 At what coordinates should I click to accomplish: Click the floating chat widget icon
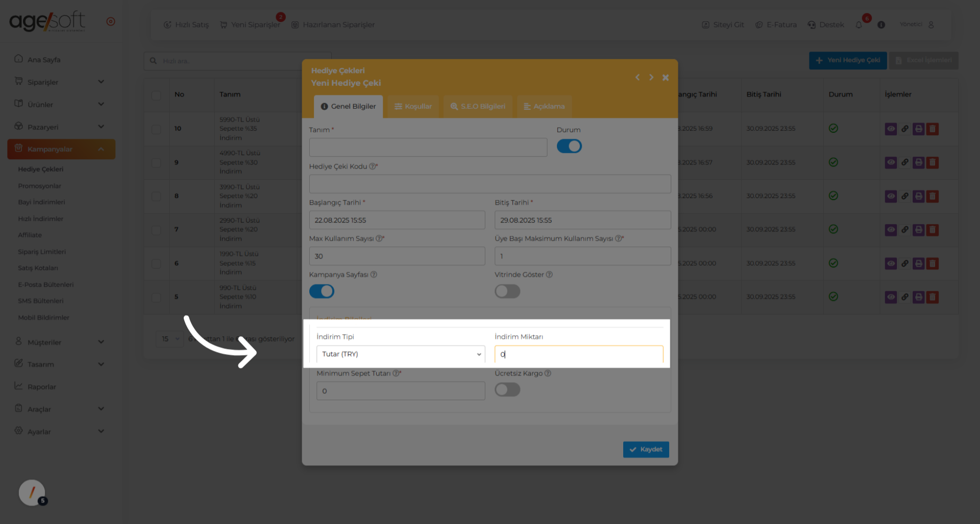[x=32, y=492]
